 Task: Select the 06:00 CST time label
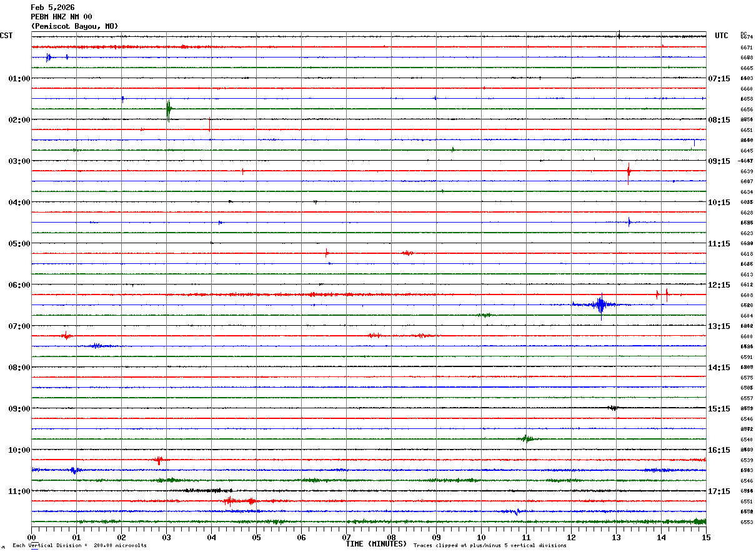19,285
